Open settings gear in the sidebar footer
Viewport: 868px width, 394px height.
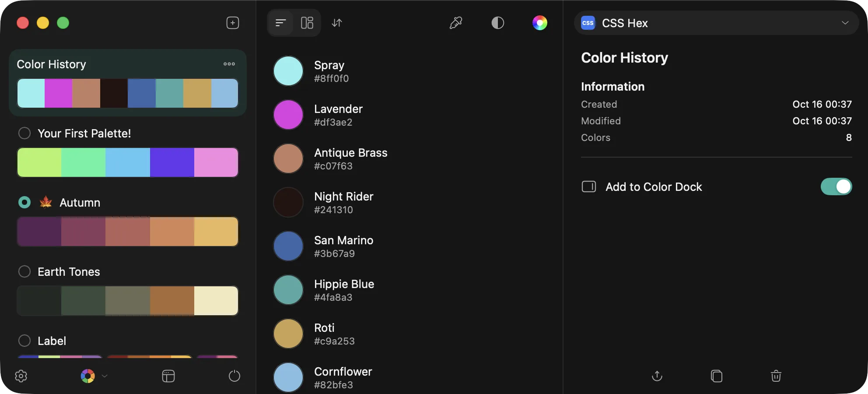coord(21,376)
